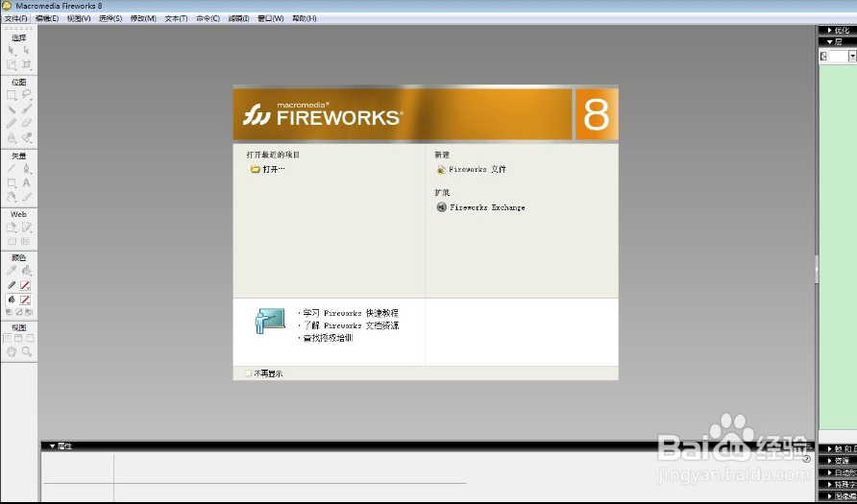Hide slices and hotspots
The height and width of the screenshot is (504, 857).
[12, 241]
